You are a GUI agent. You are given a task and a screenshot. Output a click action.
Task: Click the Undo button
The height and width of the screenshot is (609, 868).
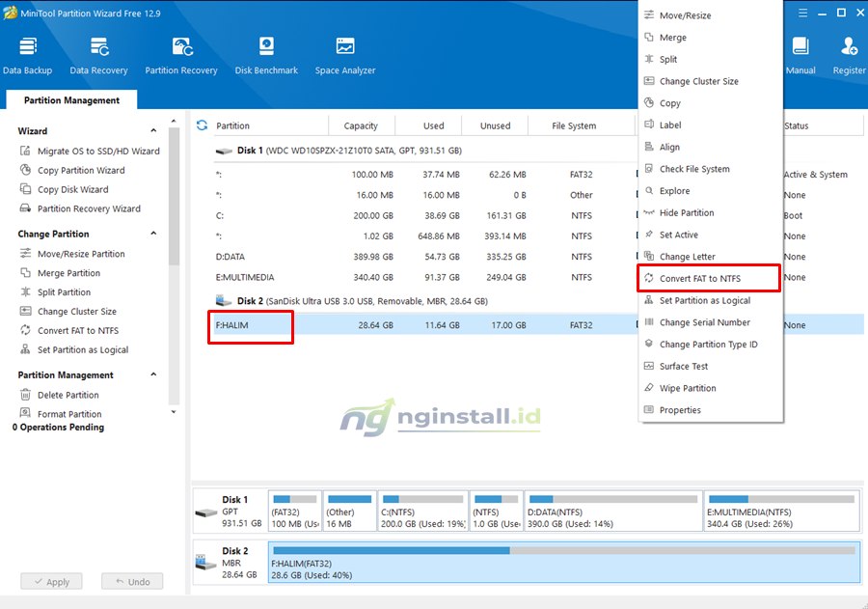pyautogui.click(x=132, y=581)
